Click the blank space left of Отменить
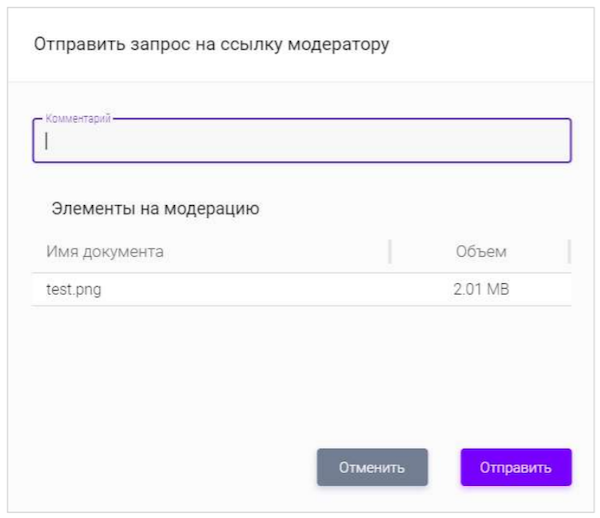 pyautogui.click(x=170, y=467)
